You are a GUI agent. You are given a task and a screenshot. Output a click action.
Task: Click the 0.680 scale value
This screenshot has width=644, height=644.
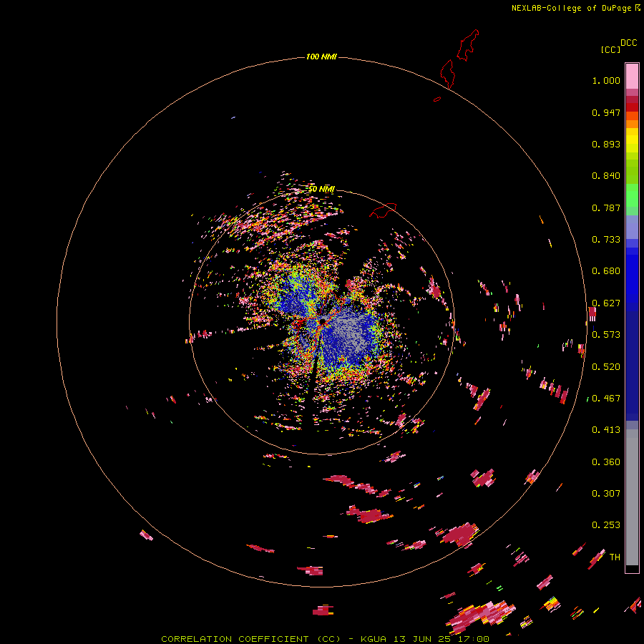(606, 271)
